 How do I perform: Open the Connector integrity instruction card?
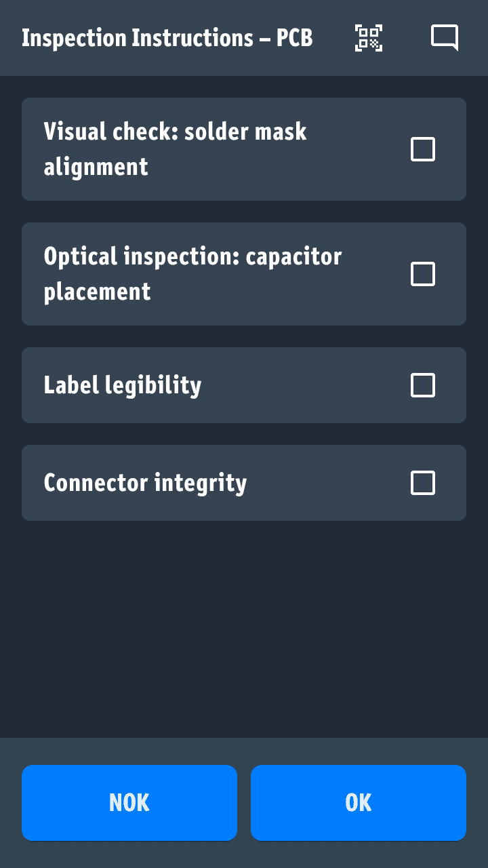(203, 483)
